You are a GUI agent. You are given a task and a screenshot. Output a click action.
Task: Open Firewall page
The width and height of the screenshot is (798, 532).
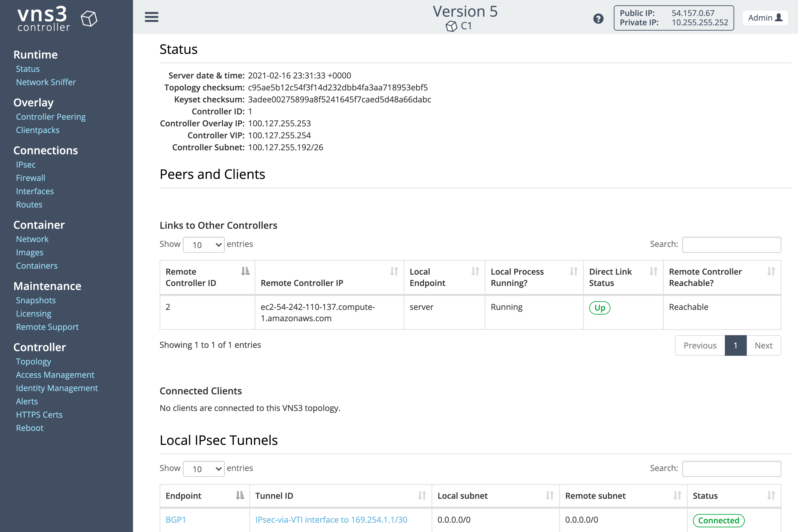tap(31, 178)
